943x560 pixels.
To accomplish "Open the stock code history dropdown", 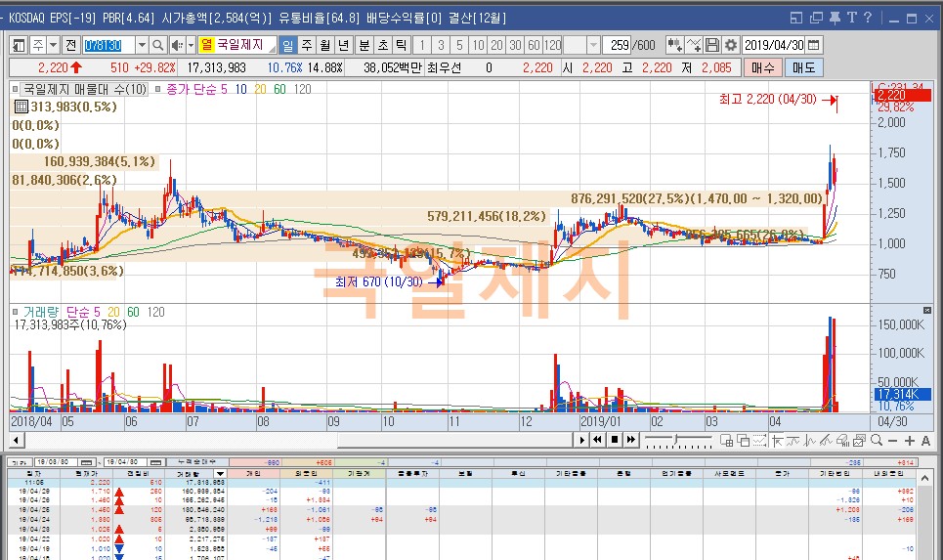I will tap(142, 45).
